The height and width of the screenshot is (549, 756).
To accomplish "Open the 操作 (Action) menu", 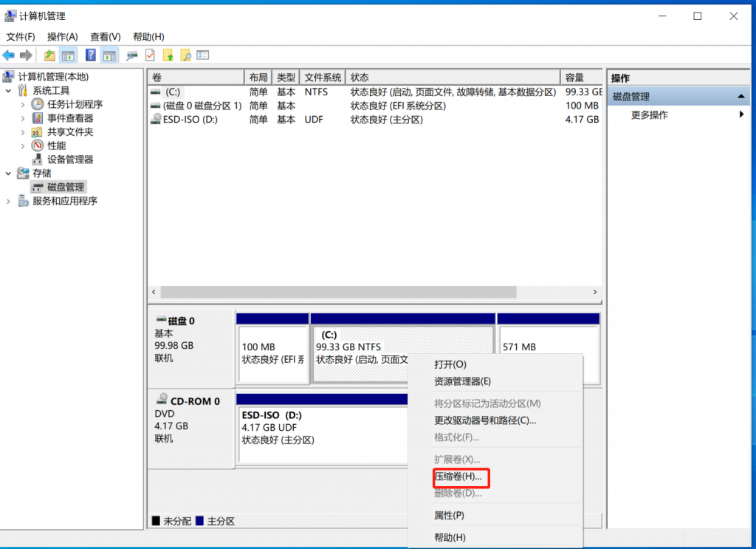I will (63, 36).
